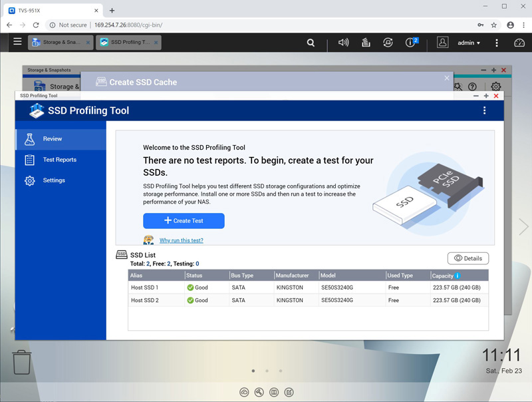532x402 pixels.
Task: Click the Create Test button
Action: coord(184,221)
